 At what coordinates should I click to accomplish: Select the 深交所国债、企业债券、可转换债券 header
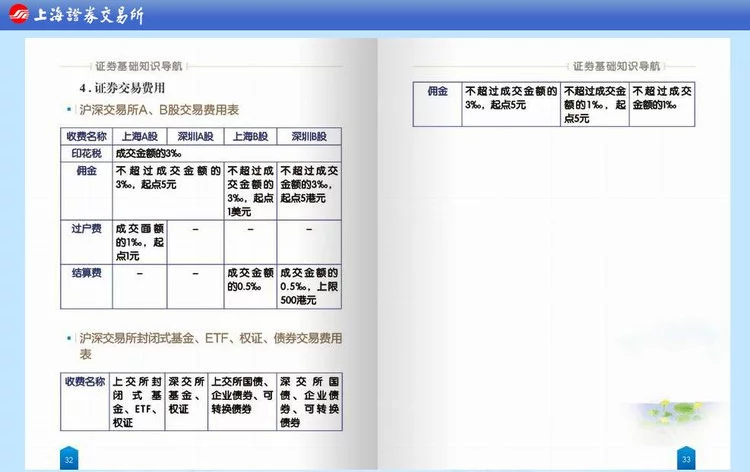coord(309,402)
